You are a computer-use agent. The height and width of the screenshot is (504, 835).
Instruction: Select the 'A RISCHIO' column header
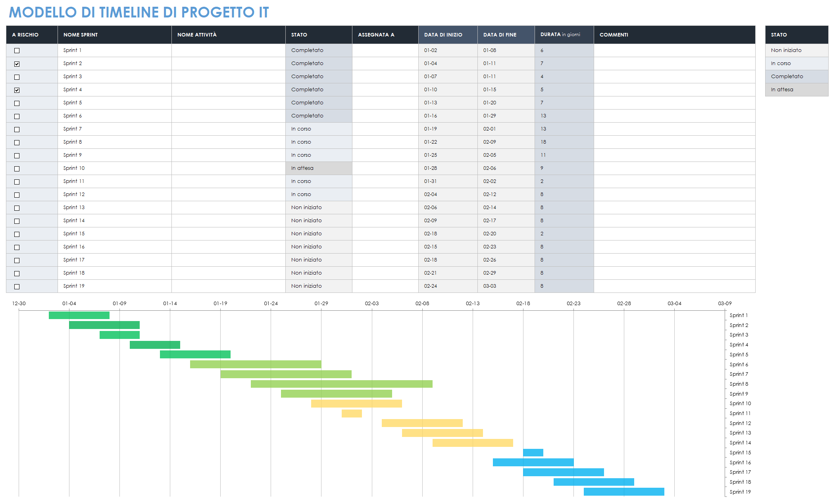(x=32, y=35)
